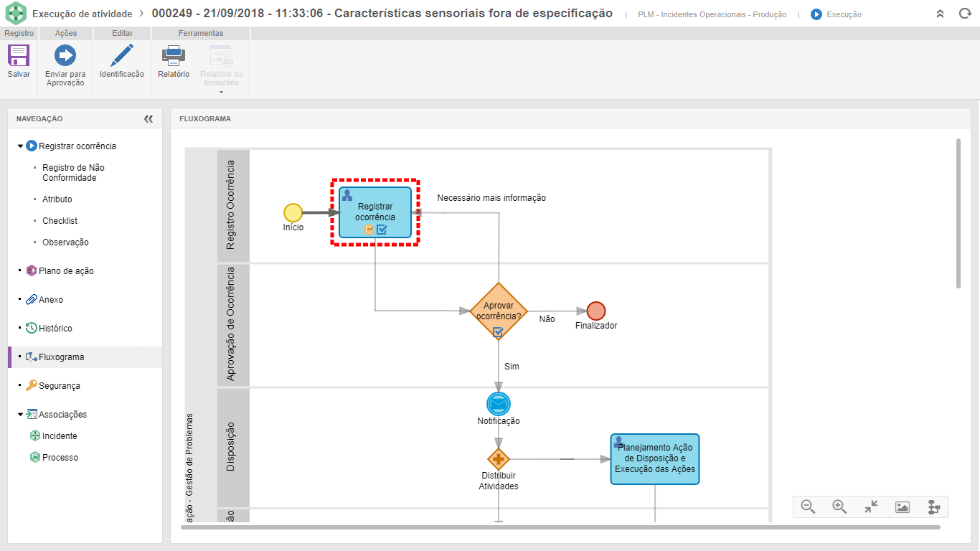
Task: Print using the Relatório icon
Action: tap(174, 56)
